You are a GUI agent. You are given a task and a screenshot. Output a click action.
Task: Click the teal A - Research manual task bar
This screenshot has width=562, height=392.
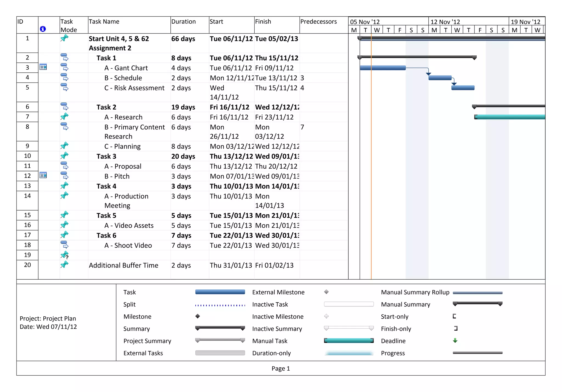coord(510,117)
